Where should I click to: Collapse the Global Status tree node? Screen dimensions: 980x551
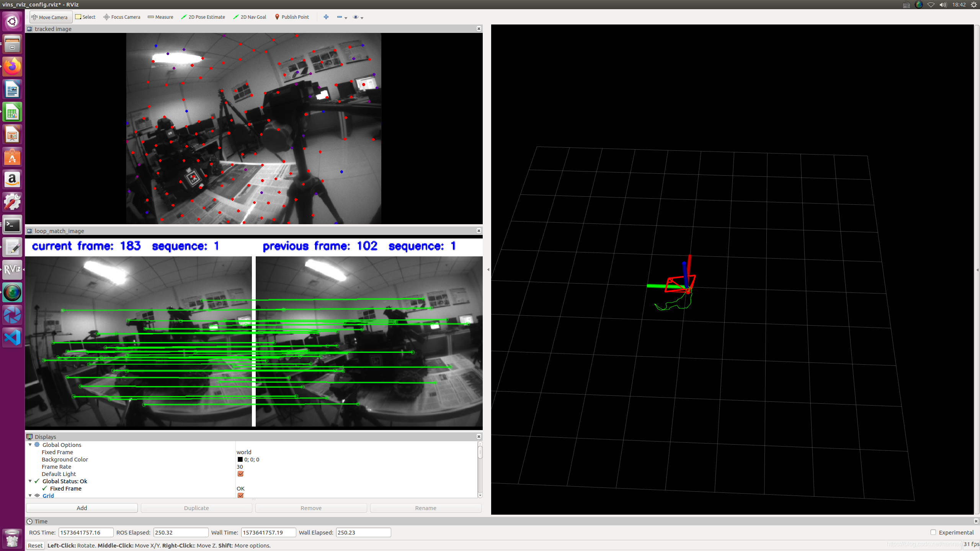(x=30, y=481)
